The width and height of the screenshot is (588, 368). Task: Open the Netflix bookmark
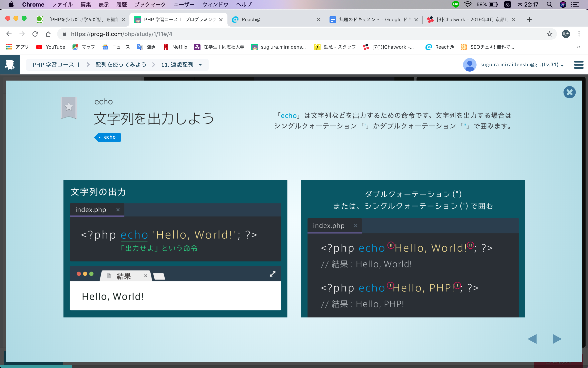point(175,47)
